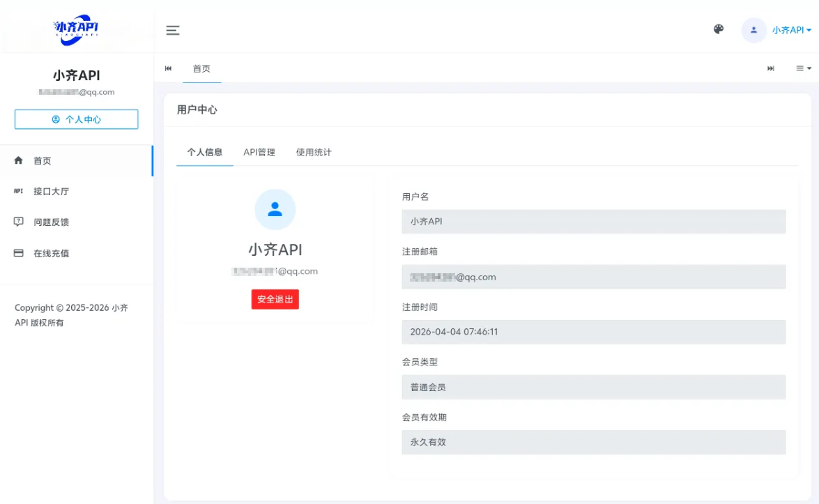
Task: Open the theme color palette icon
Action: pos(719,29)
